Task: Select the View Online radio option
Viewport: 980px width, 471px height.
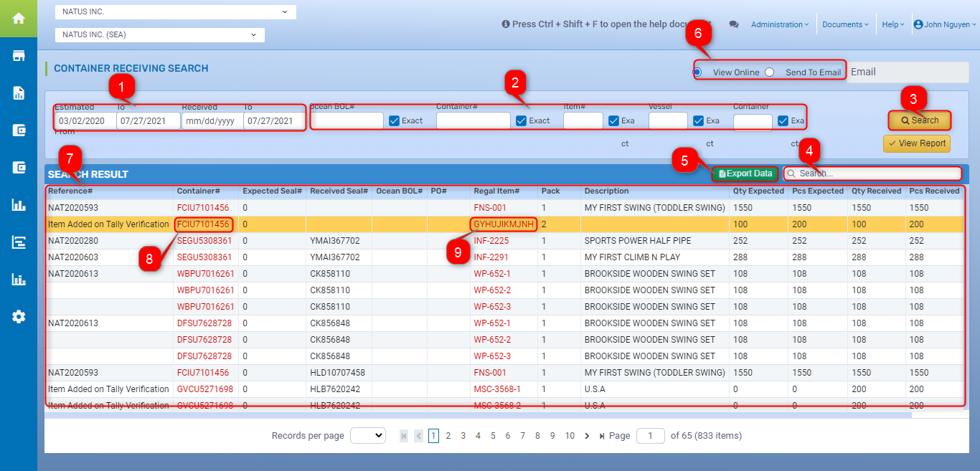Action: pyautogui.click(x=697, y=72)
